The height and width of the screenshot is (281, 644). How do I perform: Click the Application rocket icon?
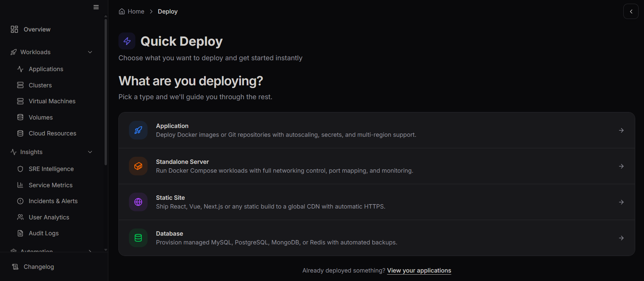pyautogui.click(x=138, y=130)
